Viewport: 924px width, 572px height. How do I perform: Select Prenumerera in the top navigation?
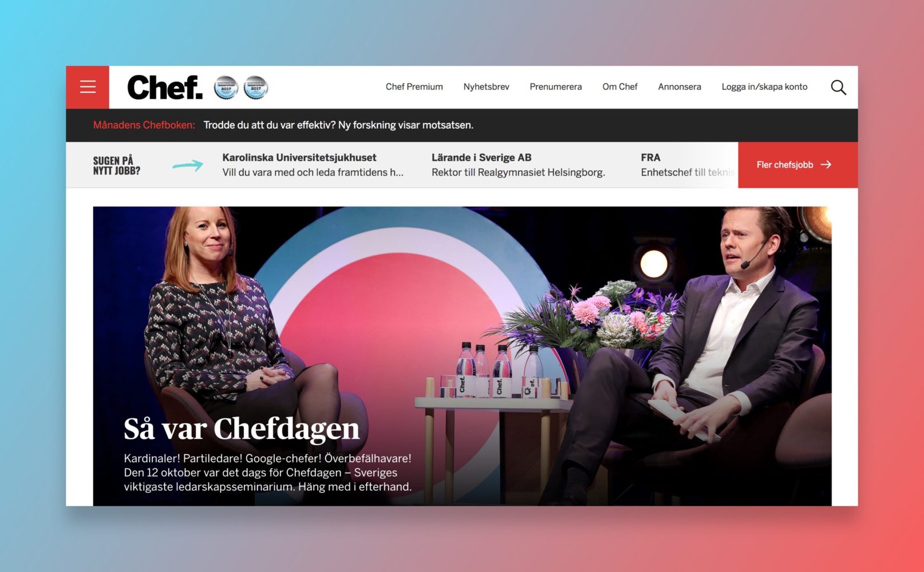click(x=555, y=87)
